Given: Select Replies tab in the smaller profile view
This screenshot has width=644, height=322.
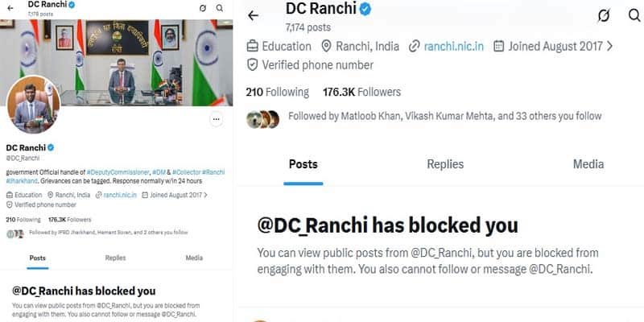Looking at the screenshot, I should [115, 258].
